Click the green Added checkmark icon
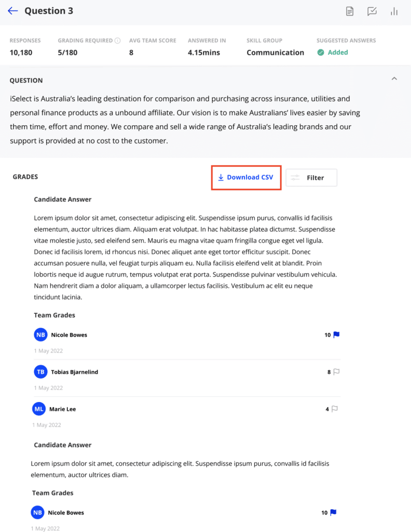Screen dimensions: 411x532 click(x=321, y=52)
